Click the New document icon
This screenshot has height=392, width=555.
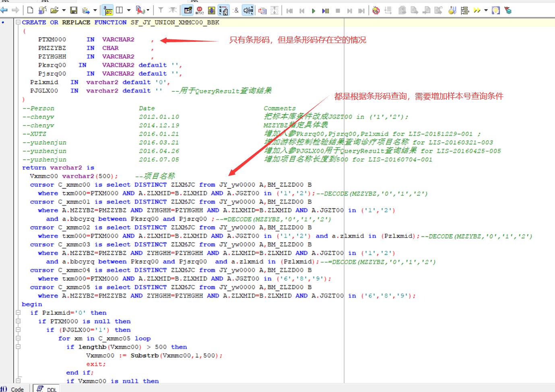tap(30, 10)
